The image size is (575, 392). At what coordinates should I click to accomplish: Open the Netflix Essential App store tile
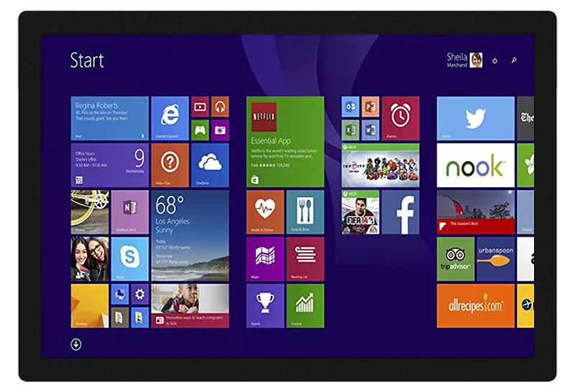coord(285,141)
